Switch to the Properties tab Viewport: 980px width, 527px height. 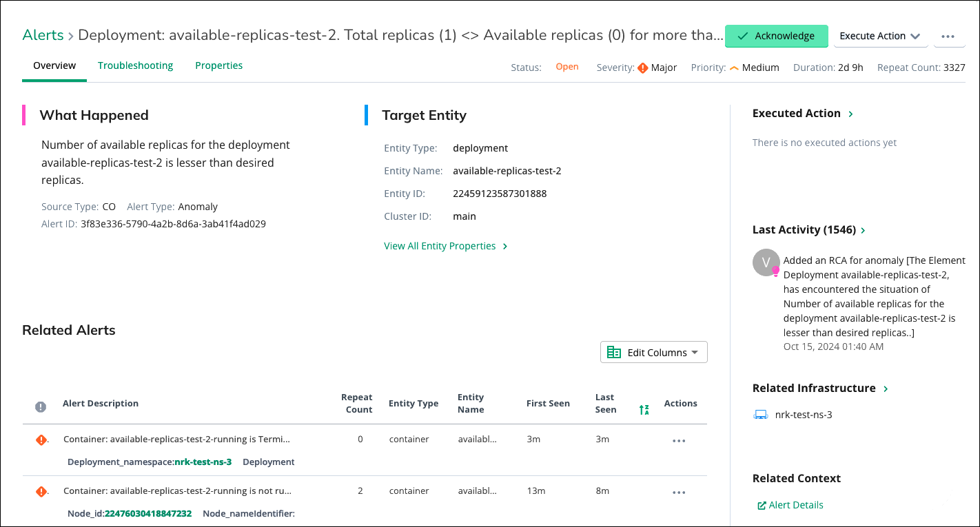point(218,66)
